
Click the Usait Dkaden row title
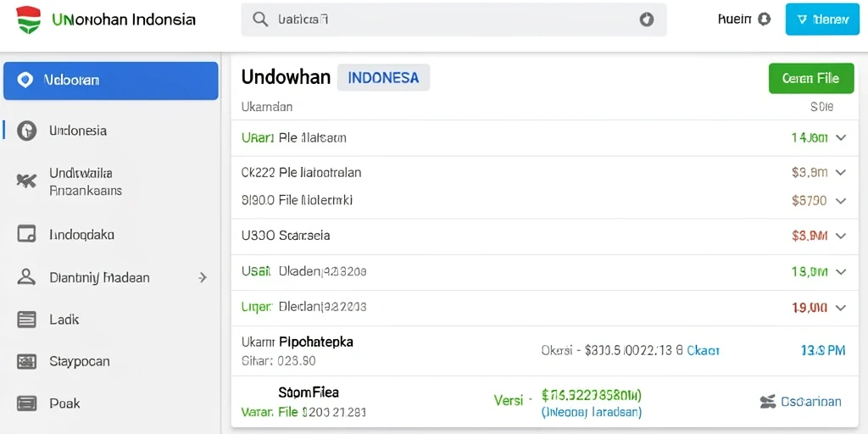pyautogui.click(x=304, y=272)
